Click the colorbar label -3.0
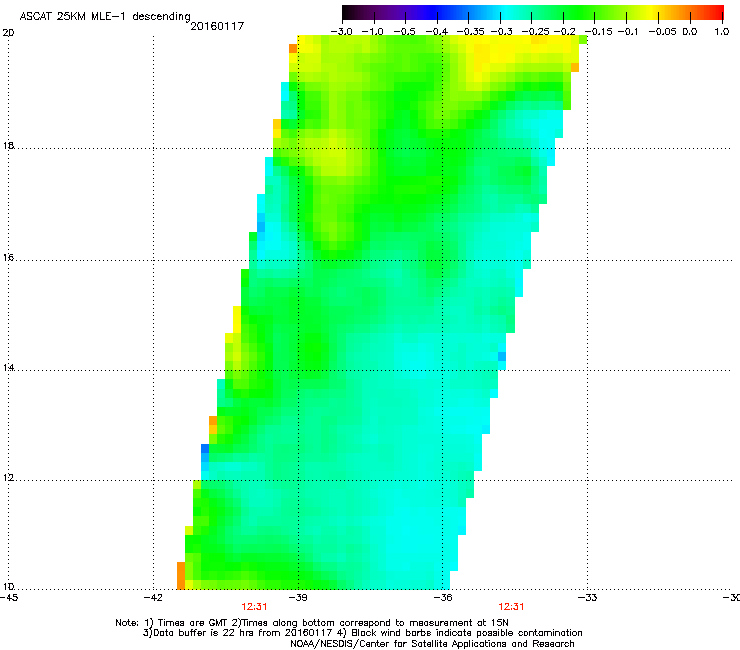Screen dimensions: 740x650 click(x=341, y=32)
